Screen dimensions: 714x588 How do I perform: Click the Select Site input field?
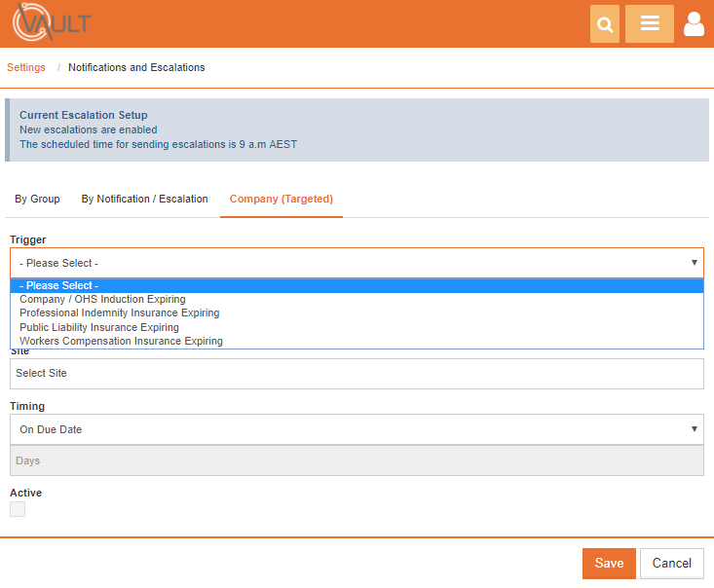coord(357,374)
